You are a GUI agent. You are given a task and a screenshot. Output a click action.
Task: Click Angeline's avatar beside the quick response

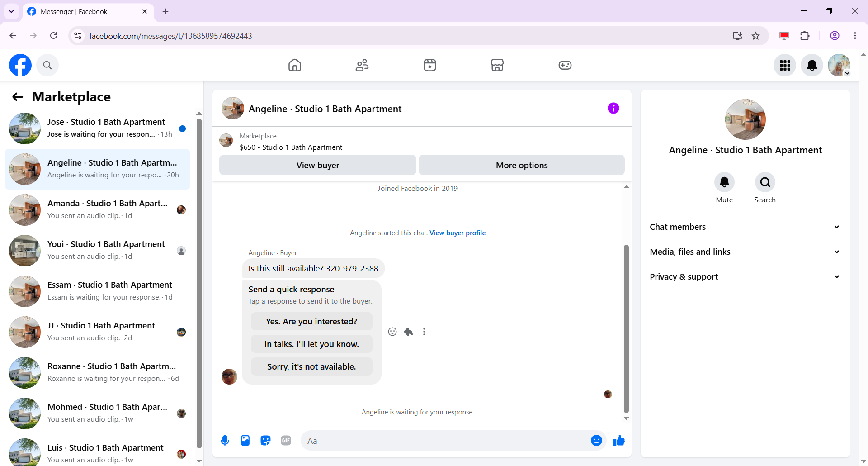pos(229,376)
